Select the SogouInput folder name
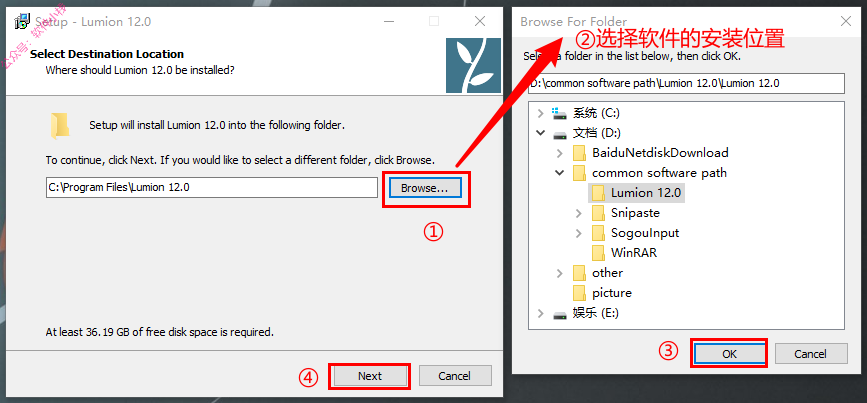 [x=645, y=233]
